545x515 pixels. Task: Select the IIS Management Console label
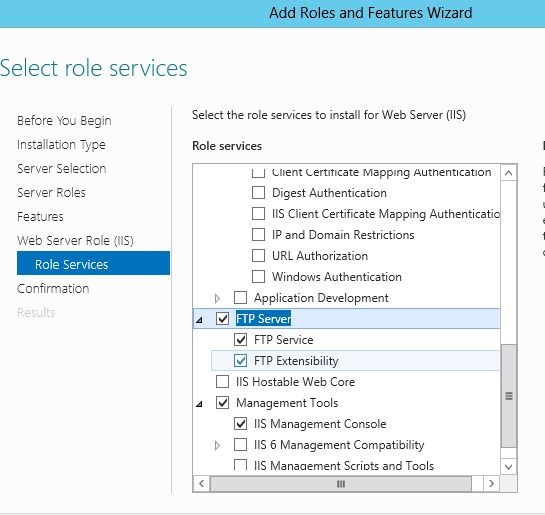(x=320, y=424)
